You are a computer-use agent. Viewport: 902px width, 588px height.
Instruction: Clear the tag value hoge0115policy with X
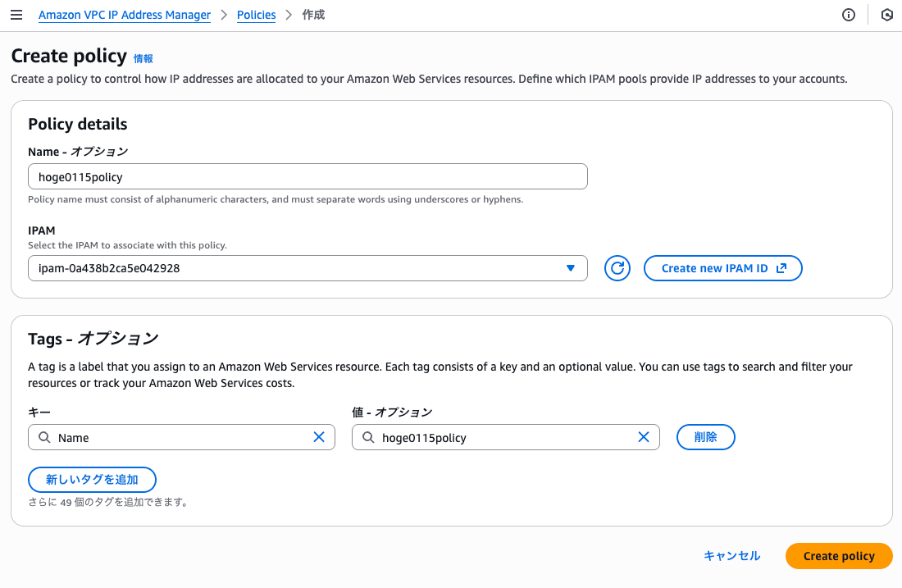point(644,437)
